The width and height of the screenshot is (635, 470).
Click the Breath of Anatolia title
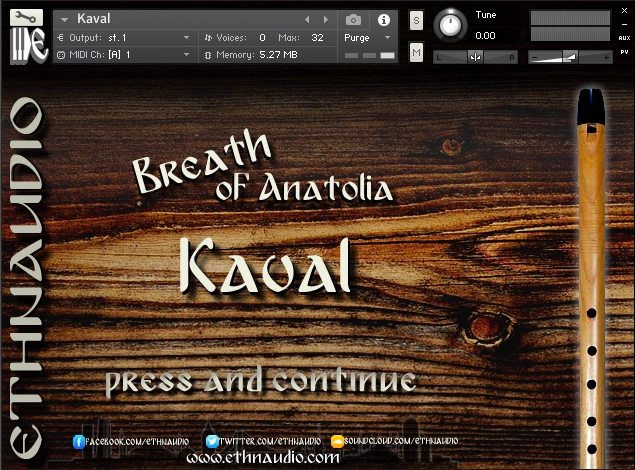[x=262, y=167]
